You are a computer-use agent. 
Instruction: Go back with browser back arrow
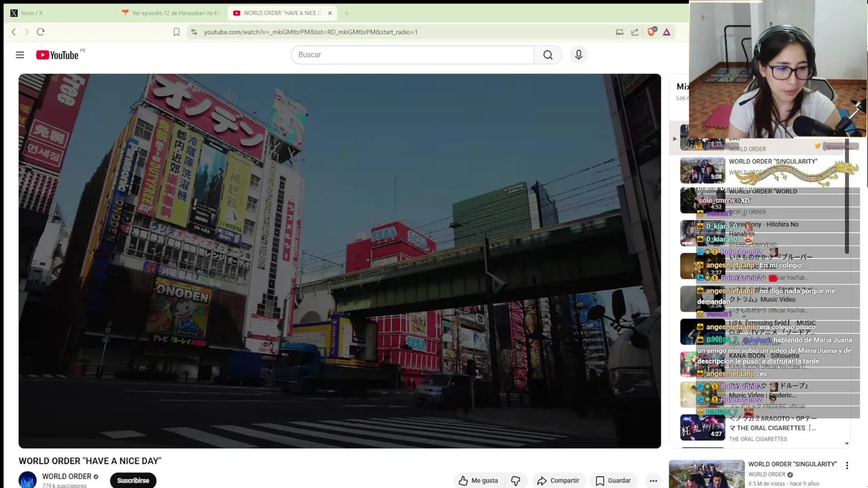[x=14, y=32]
